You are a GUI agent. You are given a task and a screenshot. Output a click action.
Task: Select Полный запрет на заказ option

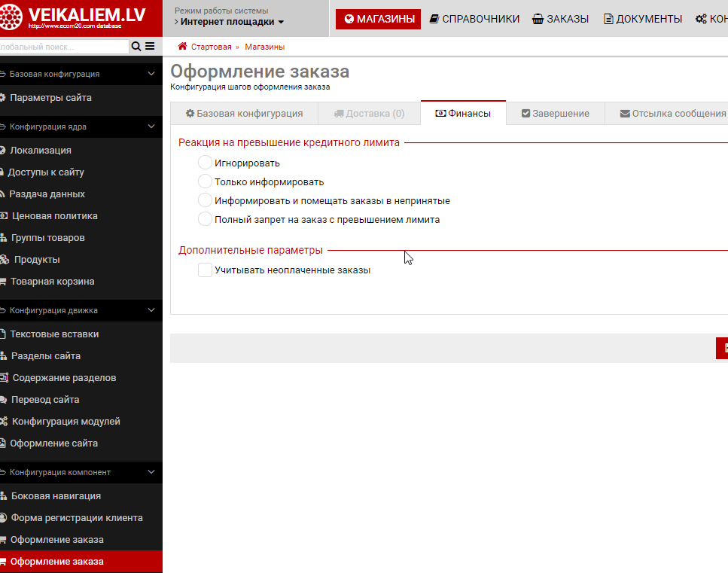tap(205, 220)
